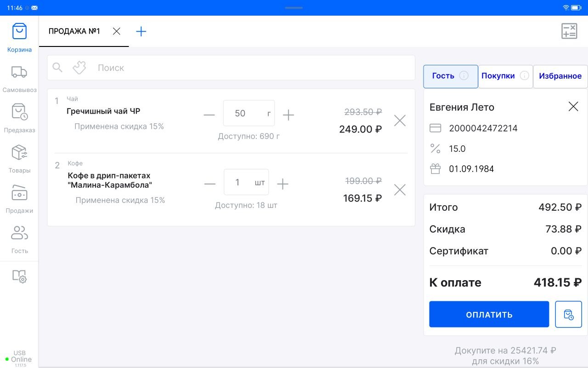
Task: Open settings via the gear icon
Action: (19, 277)
